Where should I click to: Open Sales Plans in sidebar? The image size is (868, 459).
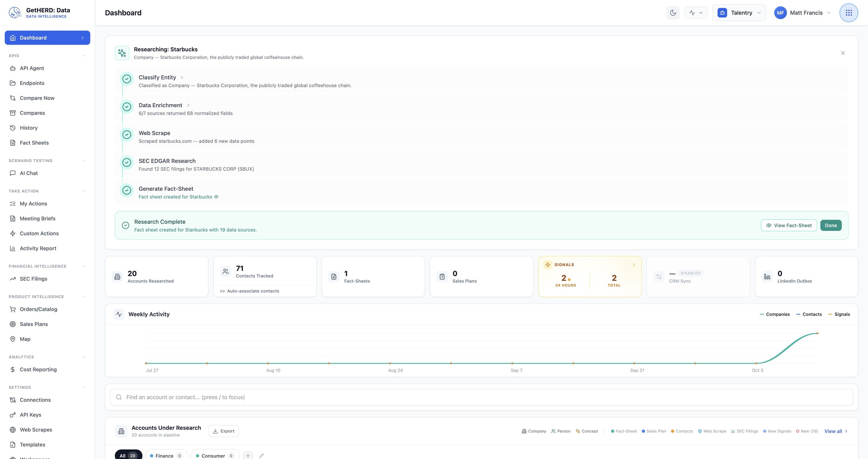coord(47,324)
